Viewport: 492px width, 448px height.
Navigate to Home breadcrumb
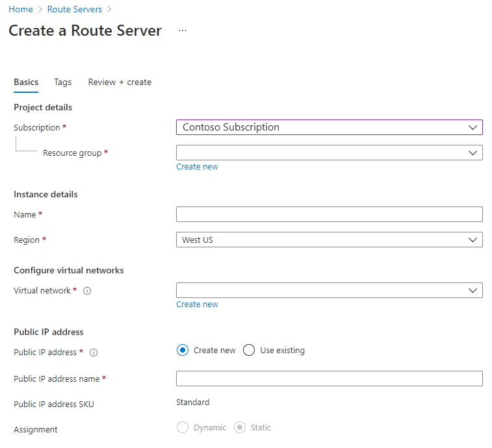point(21,9)
